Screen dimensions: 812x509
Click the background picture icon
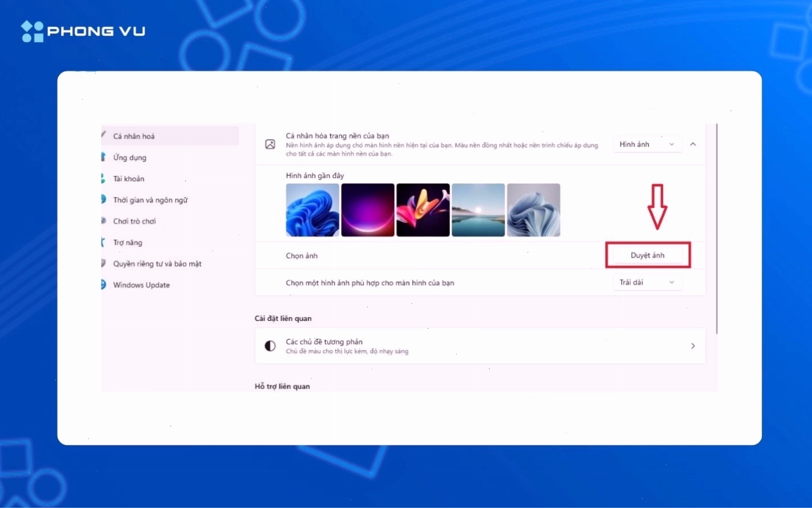(270, 145)
